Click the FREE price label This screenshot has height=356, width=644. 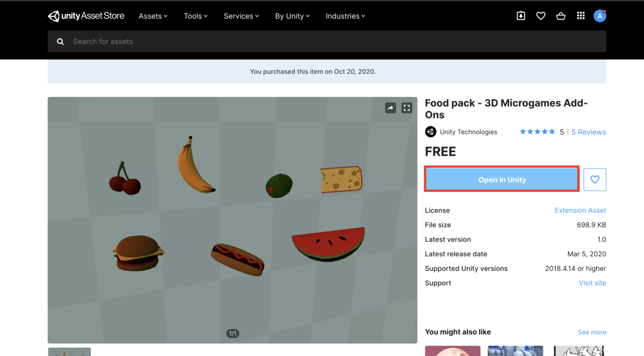(x=441, y=152)
